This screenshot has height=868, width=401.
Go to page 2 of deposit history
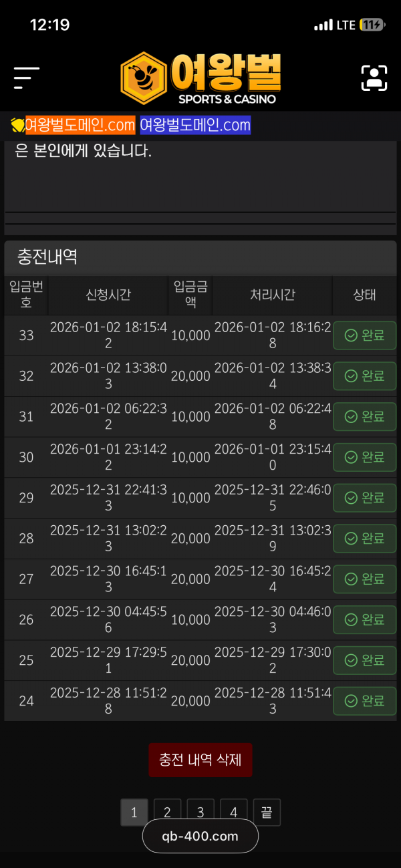[167, 813]
